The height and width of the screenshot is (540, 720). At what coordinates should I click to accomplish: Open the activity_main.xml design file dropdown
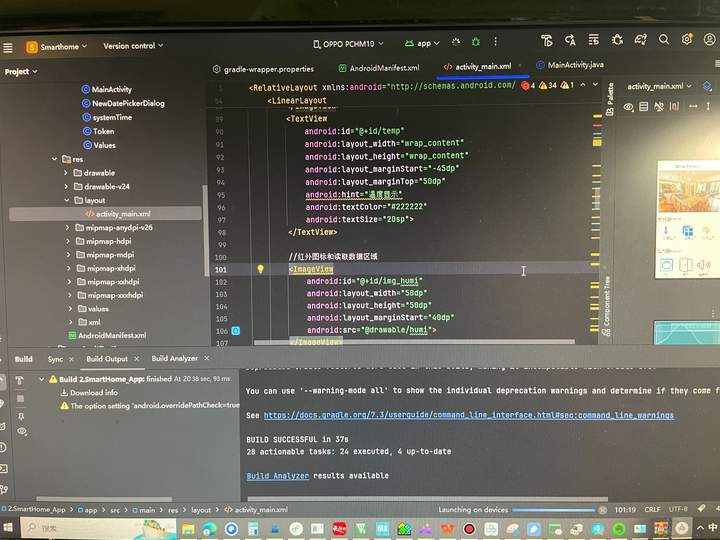(x=659, y=86)
